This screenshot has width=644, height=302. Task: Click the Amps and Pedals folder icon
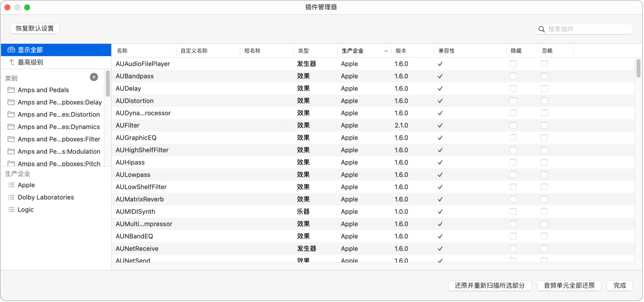point(11,90)
